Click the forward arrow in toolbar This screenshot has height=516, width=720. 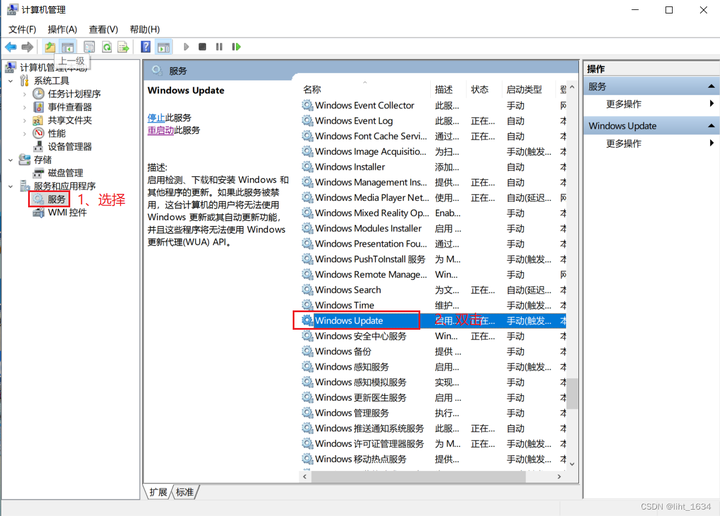[x=28, y=47]
